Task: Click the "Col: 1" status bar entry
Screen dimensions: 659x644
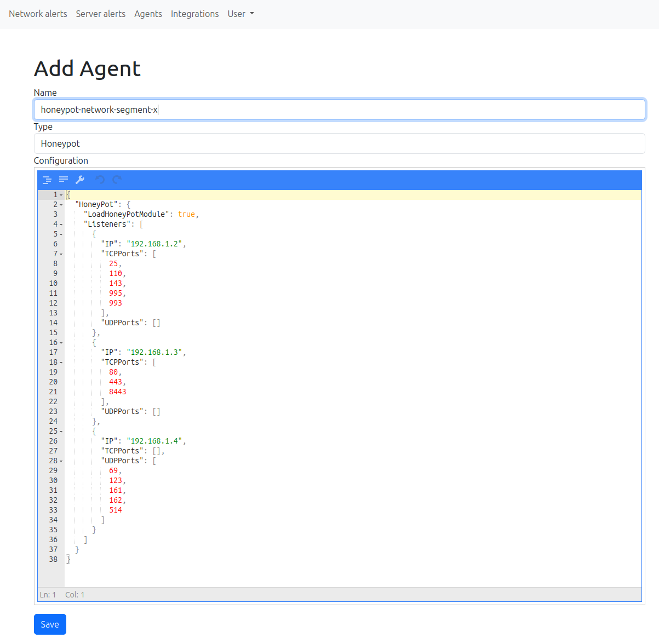Action: click(x=75, y=595)
